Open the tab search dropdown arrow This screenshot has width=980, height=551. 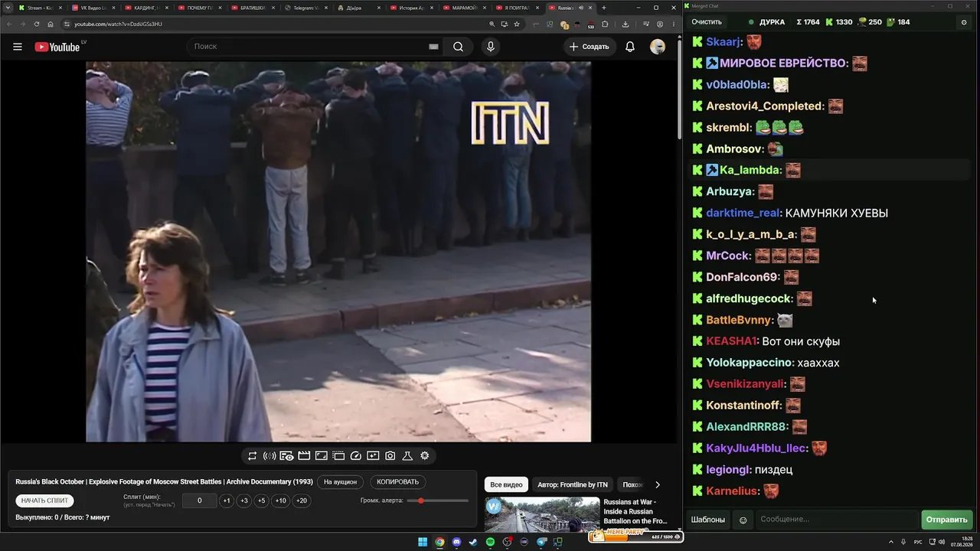pyautogui.click(x=8, y=8)
